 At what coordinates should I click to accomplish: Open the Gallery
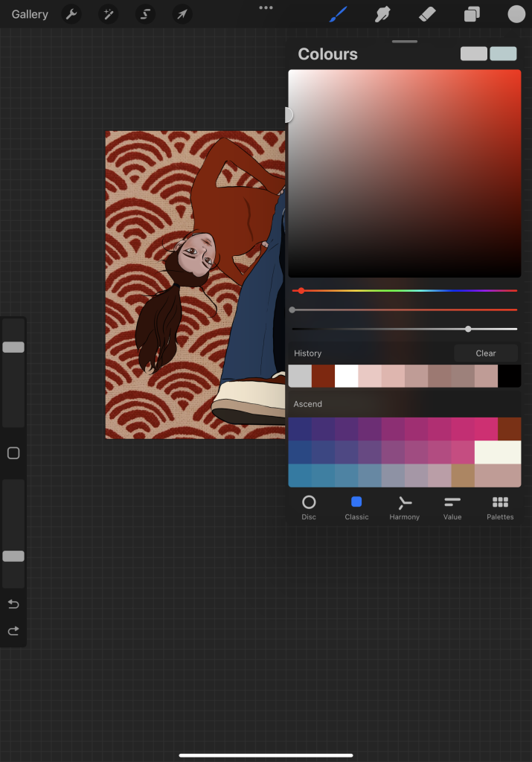(x=30, y=15)
